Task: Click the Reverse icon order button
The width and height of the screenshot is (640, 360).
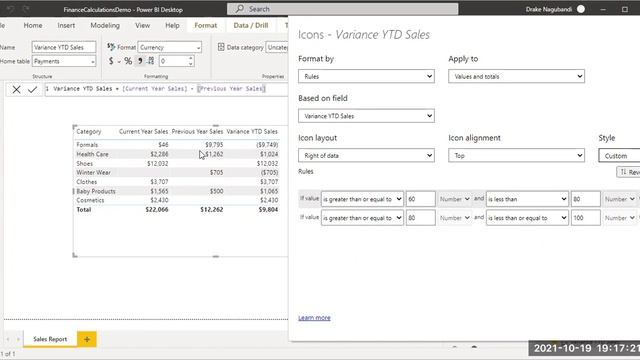Action: (628, 172)
